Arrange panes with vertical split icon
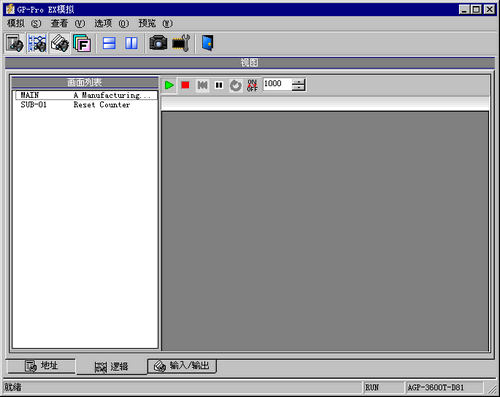Screen dimensions: 500x397 pos(131,43)
